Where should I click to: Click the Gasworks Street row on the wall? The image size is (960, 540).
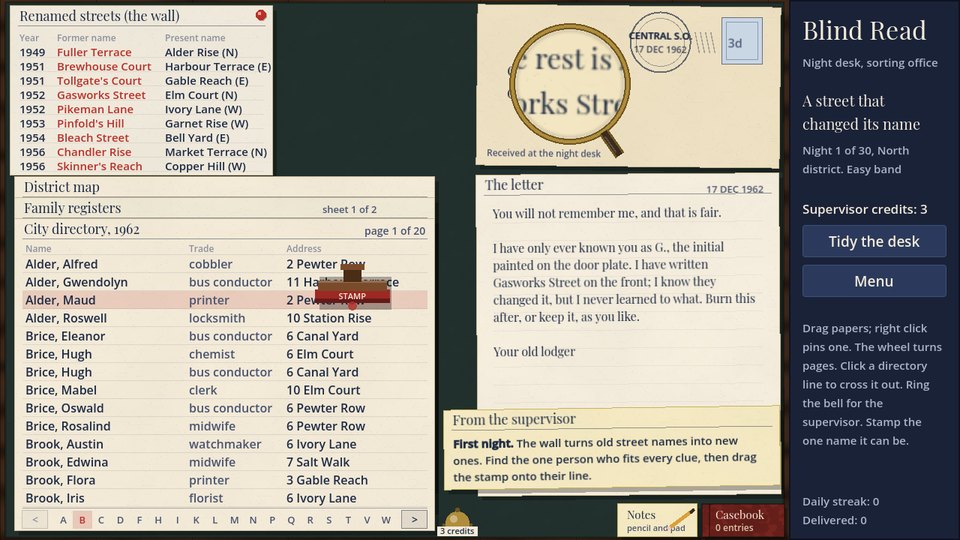pyautogui.click(x=144, y=95)
